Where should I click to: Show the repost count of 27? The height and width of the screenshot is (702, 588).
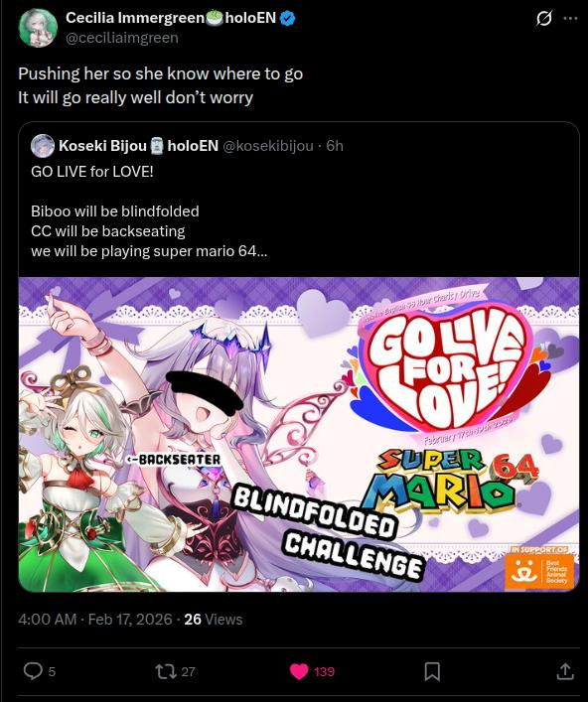tap(189, 671)
